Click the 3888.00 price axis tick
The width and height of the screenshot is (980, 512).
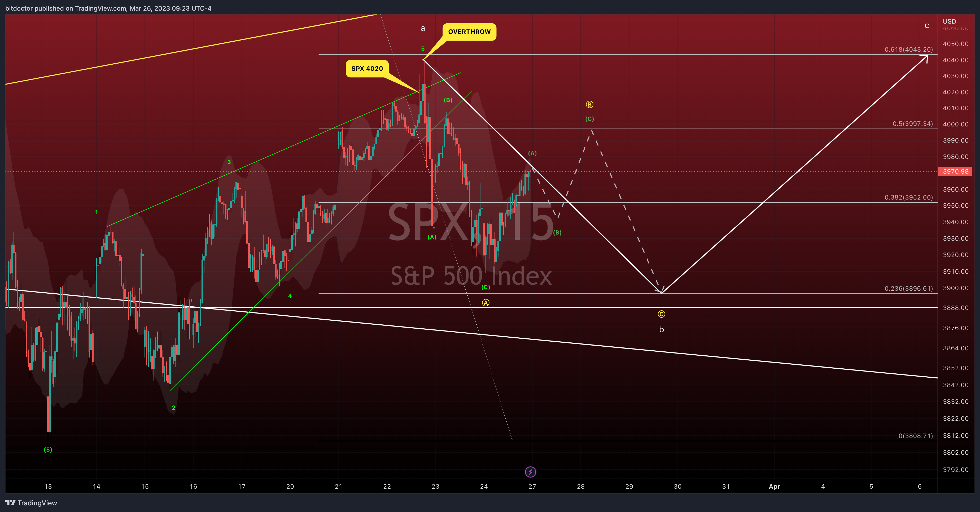(x=955, y=308)
